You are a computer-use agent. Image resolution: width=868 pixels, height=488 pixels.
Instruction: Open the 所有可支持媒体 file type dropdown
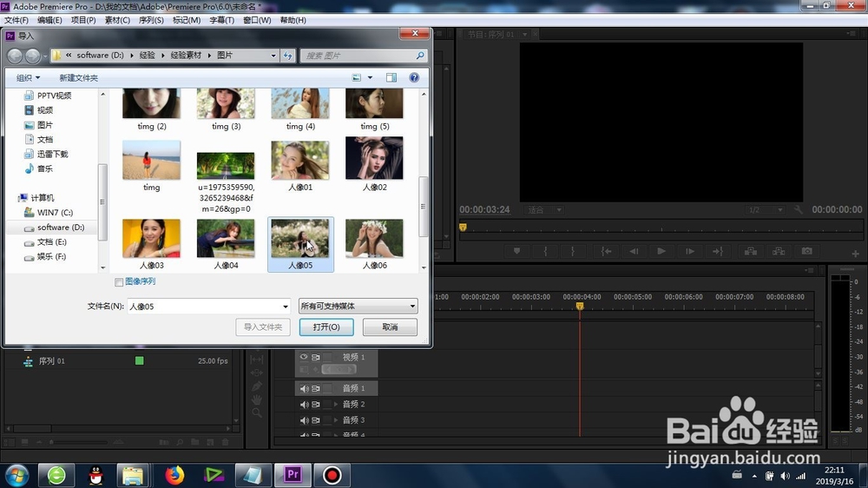point(358,307)
